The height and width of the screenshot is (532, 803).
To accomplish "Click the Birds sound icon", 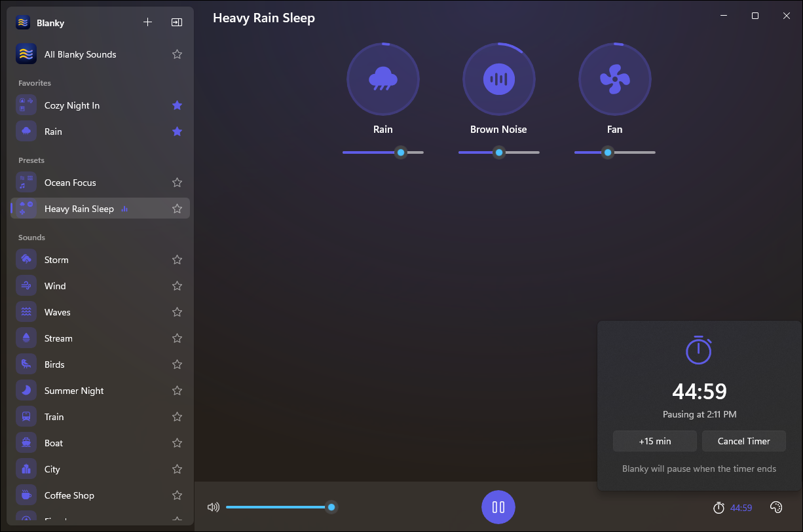I will (x=26, y=364).
